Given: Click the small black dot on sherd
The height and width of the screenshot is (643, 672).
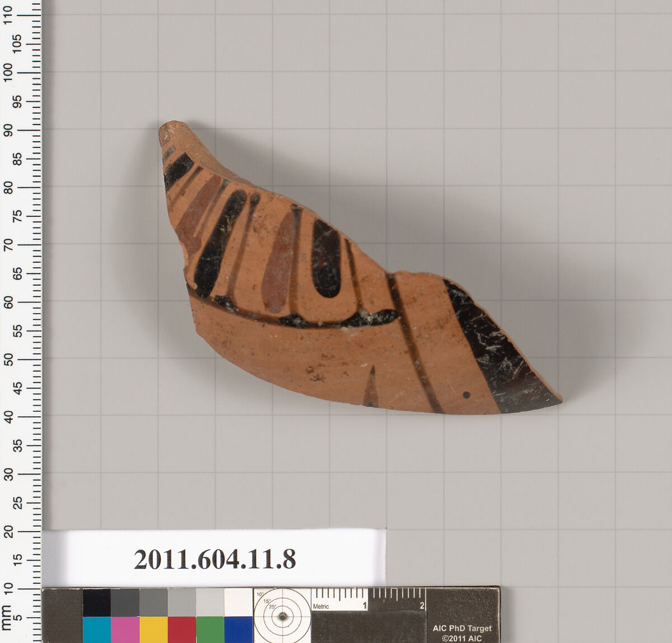Looking at the screenshot, I should [x=466, y=395].
